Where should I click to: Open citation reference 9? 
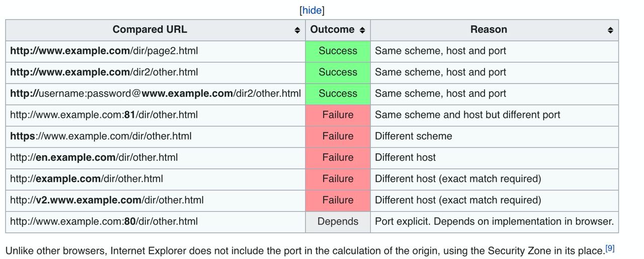(610, 248)
